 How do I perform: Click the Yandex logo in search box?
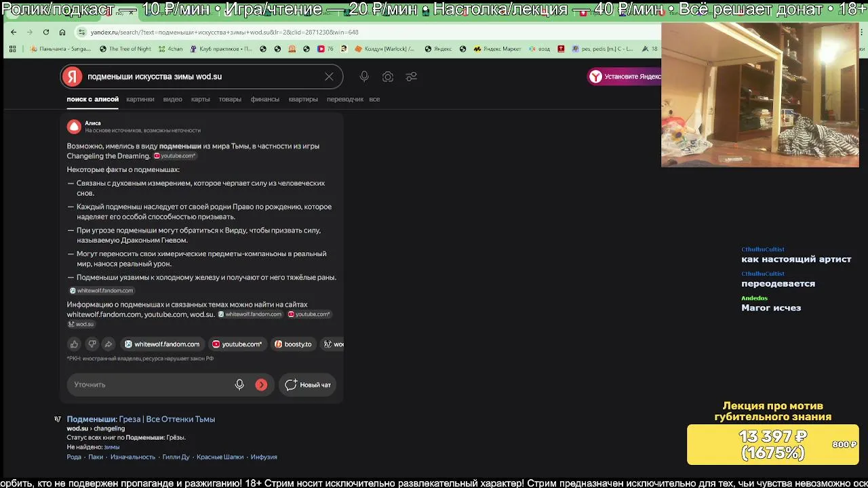tap(72, 77)
